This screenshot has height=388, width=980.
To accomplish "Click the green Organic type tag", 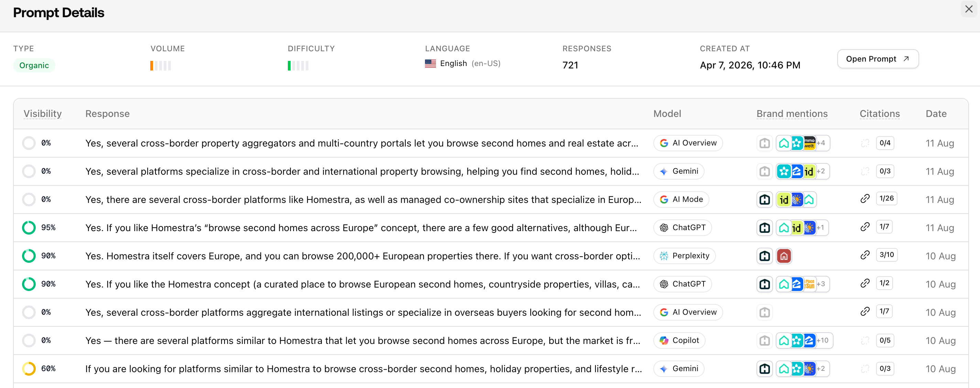I will (34, 65).
